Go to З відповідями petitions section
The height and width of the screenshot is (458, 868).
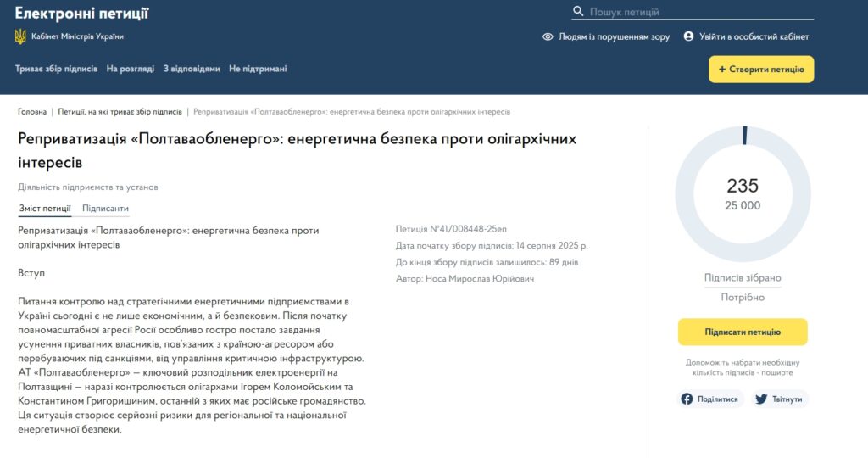tap(192, 69)
